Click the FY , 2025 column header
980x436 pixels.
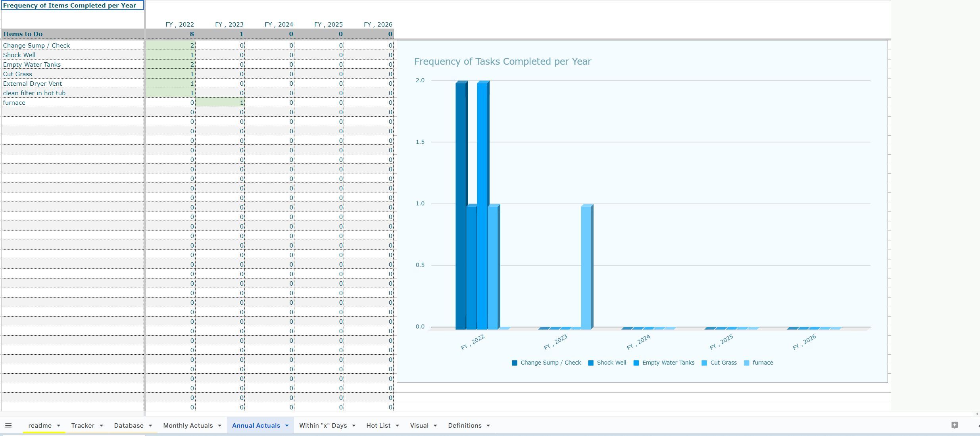(x=328, y=24)
